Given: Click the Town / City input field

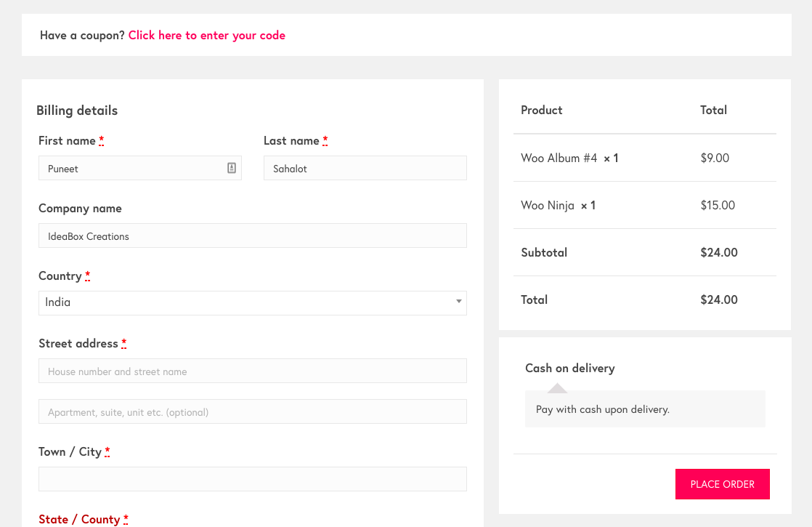Looking at the screenshot, I should [253, 479].
